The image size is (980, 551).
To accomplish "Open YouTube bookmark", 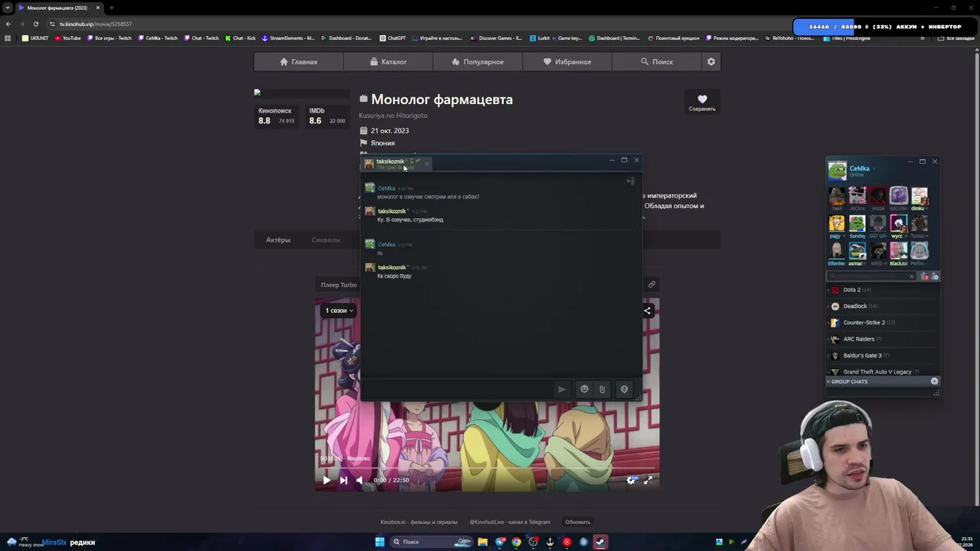I will tap(67, 38).
